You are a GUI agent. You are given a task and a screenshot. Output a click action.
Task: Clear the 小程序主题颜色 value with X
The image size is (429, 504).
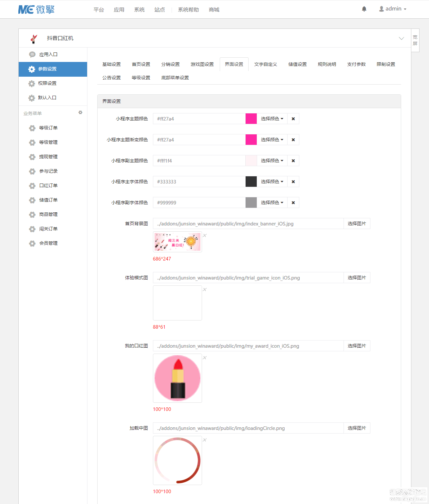(x=293, y=119)
